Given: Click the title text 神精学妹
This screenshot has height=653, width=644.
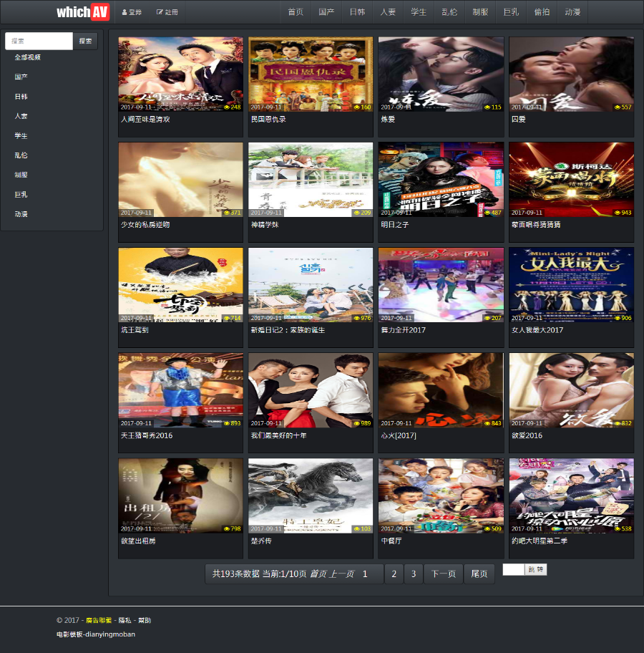Looking at the screenshot, I should tap(265, 225).
